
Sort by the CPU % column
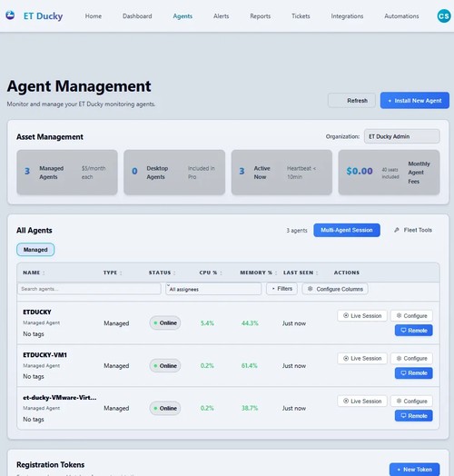coord(211,273)
